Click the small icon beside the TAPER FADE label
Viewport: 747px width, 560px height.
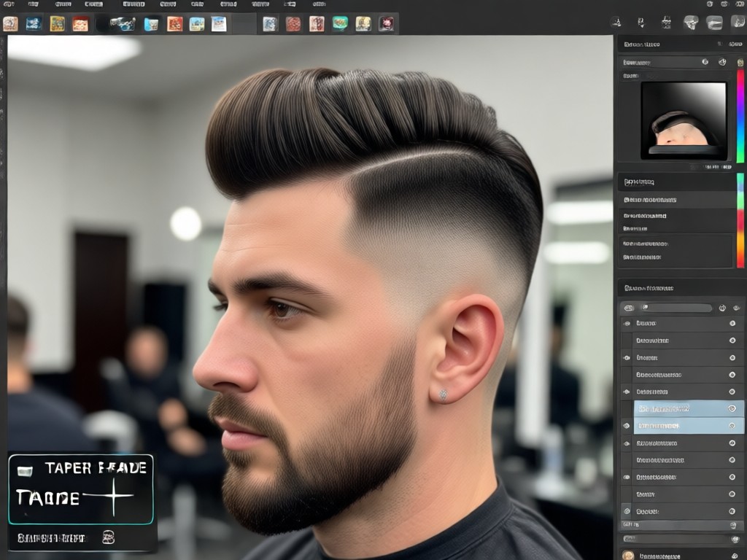25,471
